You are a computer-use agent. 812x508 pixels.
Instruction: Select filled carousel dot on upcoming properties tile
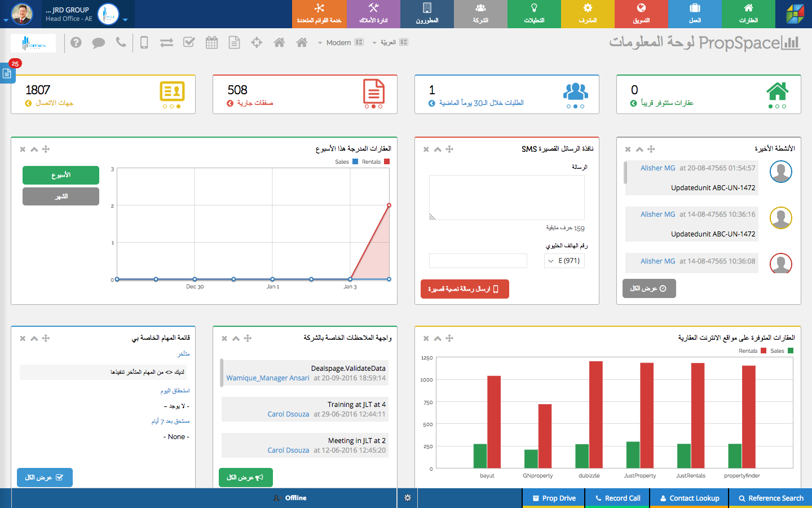(x=771, y=106)
